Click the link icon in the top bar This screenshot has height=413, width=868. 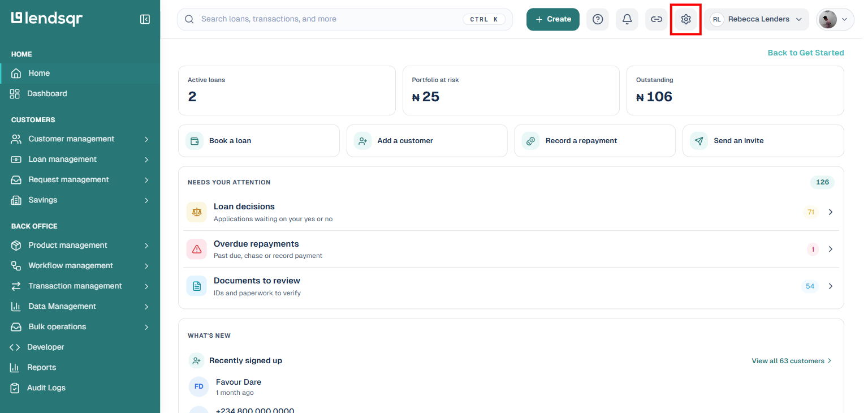[657, 19]
